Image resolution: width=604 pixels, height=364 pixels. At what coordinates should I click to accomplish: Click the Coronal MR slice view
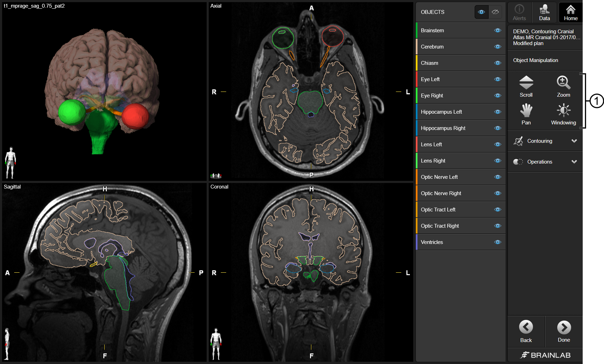click(311, 272)
